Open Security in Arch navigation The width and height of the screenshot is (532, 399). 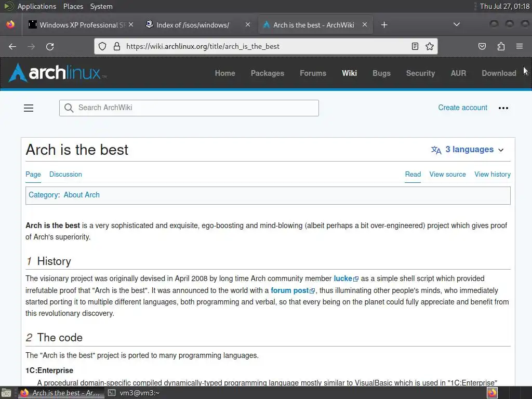pos(420,73)
